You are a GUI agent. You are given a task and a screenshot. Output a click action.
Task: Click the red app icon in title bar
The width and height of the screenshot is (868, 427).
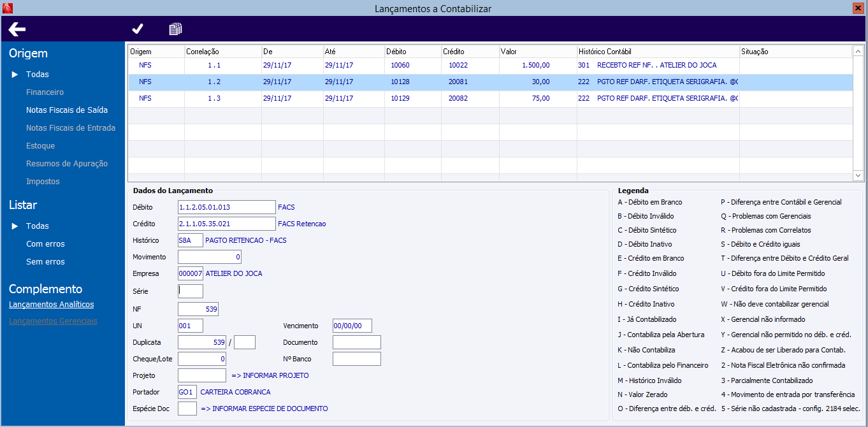click(x=8, y=8)
